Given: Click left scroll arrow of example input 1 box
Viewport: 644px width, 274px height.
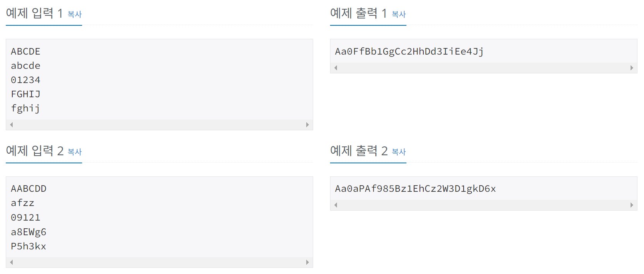Looking at the screenshot, I should [12, 125].
